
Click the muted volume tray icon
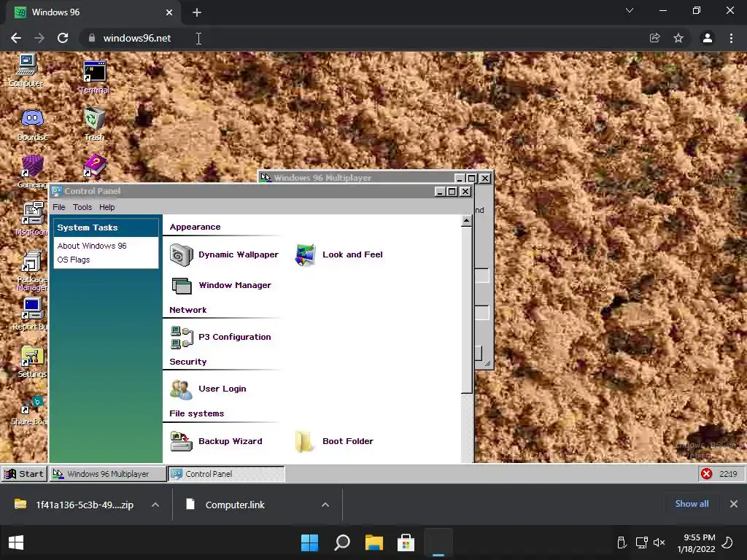[x=659, y=542]
